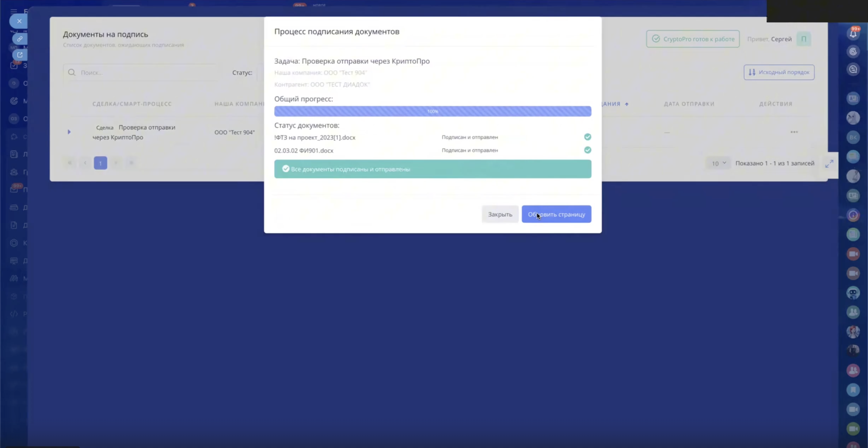The image size is (868, 448).
Task: Click the notifications bell icon
Action: [853, 34]
